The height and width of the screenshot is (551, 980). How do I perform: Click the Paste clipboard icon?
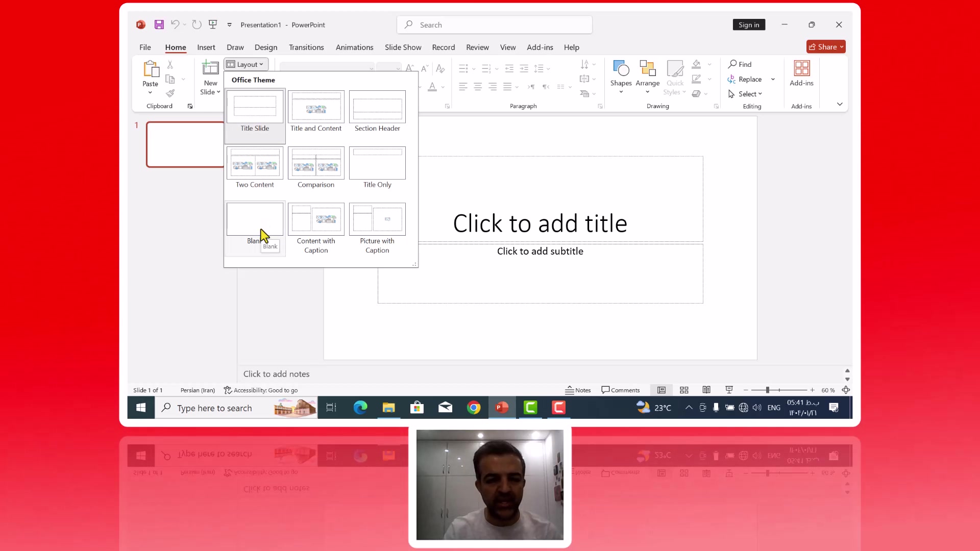151,69
